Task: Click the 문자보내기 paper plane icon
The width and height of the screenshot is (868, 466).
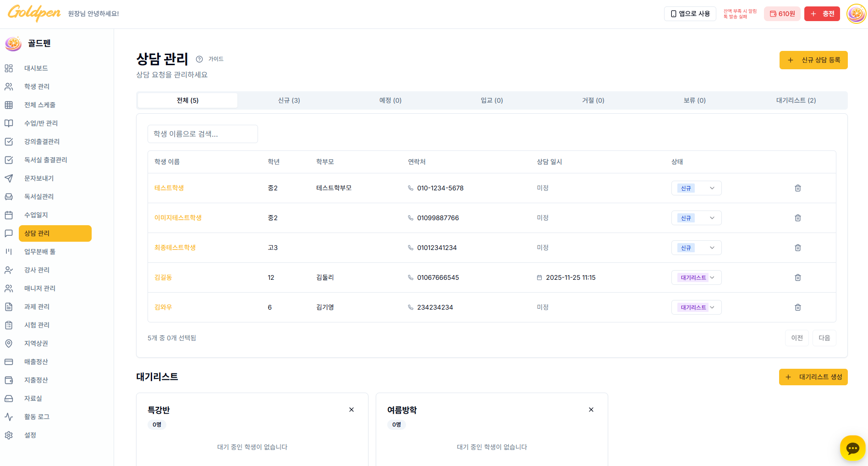Action: click(9, 178)
